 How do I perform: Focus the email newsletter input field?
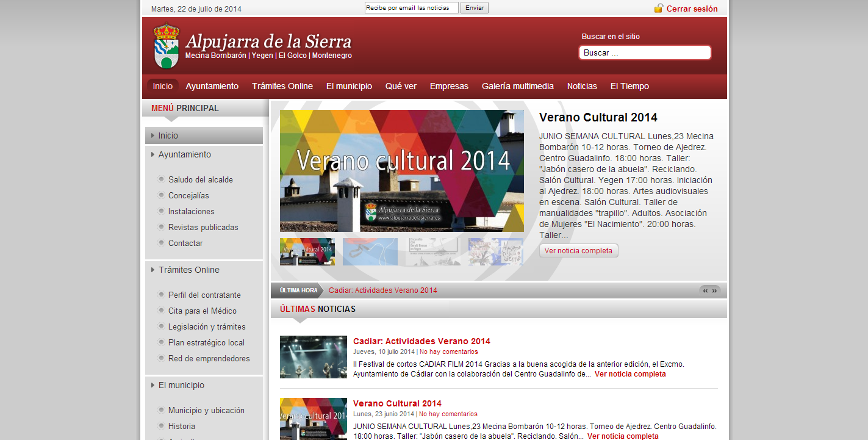(x=412, y=8)
